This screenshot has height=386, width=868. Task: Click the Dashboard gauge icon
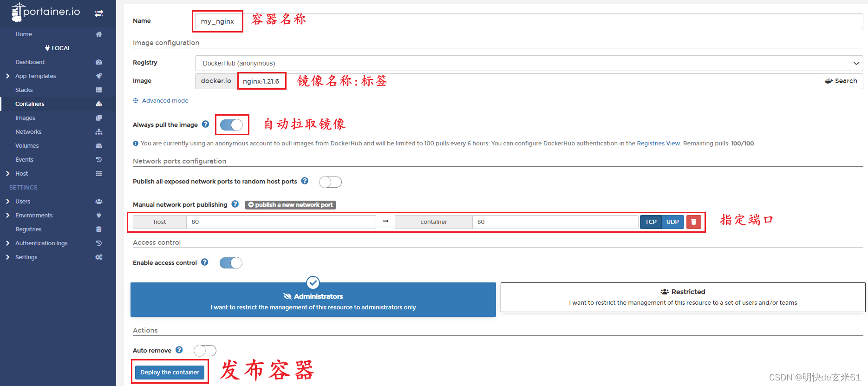coord(99,62)
